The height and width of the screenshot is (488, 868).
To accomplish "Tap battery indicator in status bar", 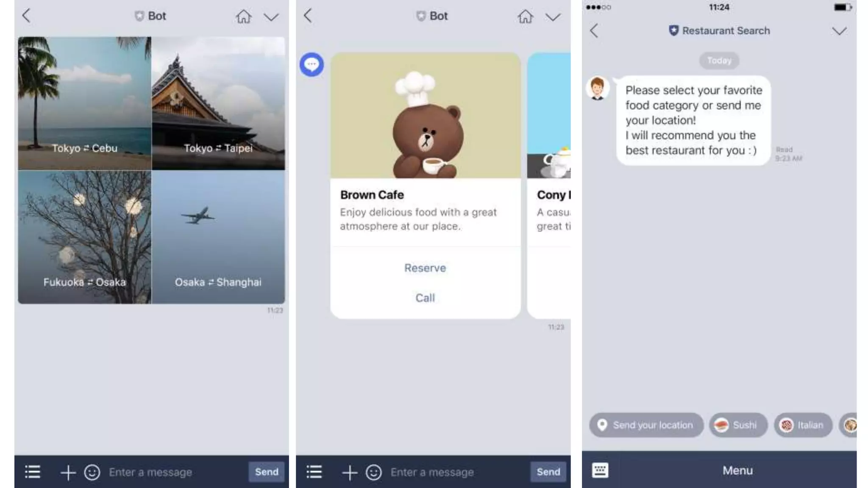I will tap(843, 7).
